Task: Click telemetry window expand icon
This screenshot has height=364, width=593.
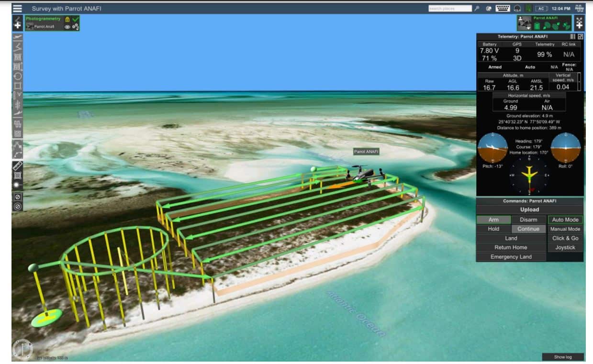Action: (x=581, y=36)
